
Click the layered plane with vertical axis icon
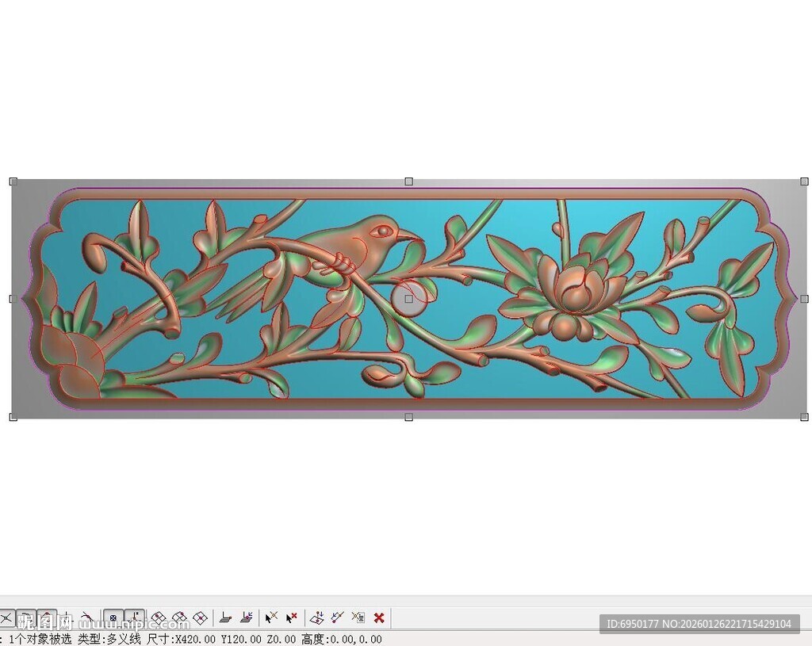[x=225, y=617]
